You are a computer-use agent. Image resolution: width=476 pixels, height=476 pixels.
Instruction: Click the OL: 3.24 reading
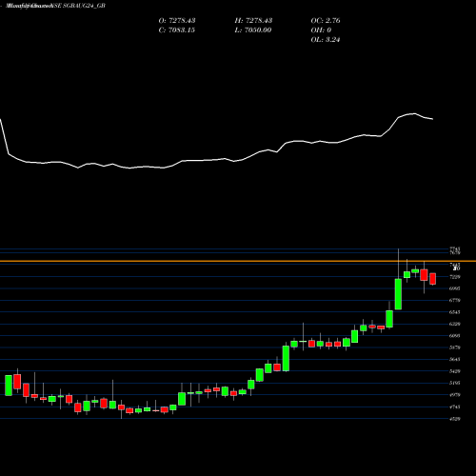pyautogui.click(x=326, y=40)
